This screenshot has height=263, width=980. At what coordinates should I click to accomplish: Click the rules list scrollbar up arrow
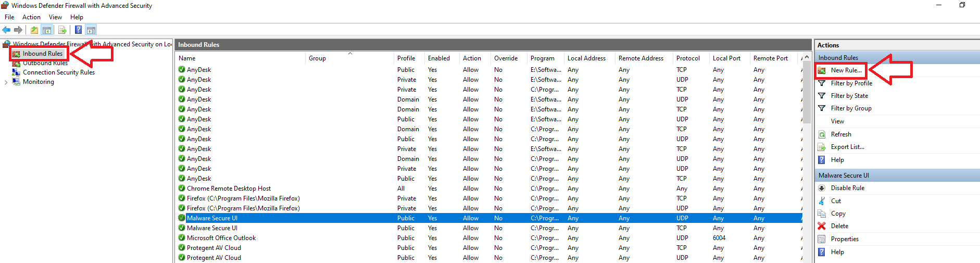[807, 57]
